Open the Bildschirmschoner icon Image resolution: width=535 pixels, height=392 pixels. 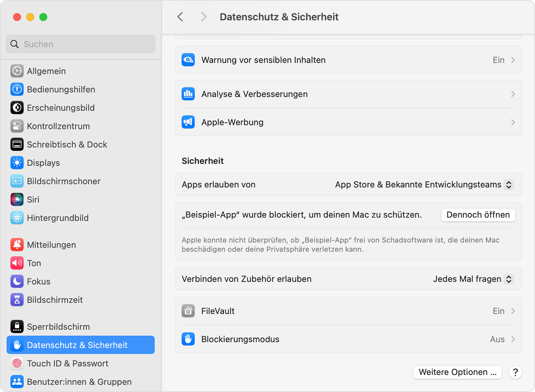tap(17, 181)
